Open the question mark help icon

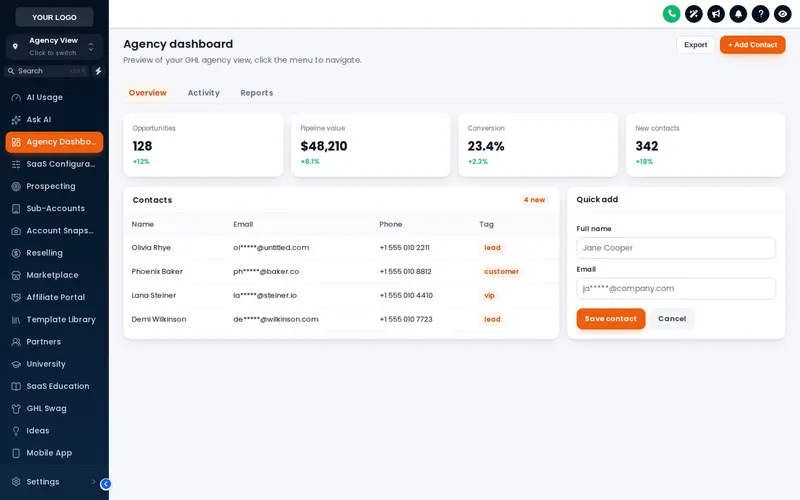pyautogui.click(x=760, y=14)
